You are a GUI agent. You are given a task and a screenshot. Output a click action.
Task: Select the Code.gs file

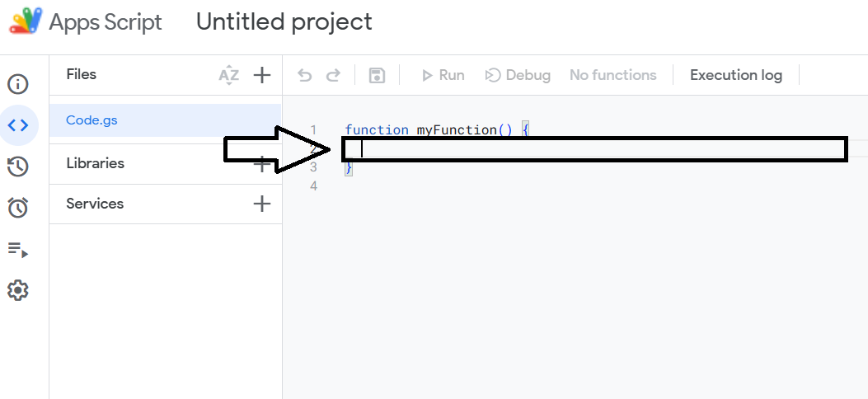tap(91, 120)
